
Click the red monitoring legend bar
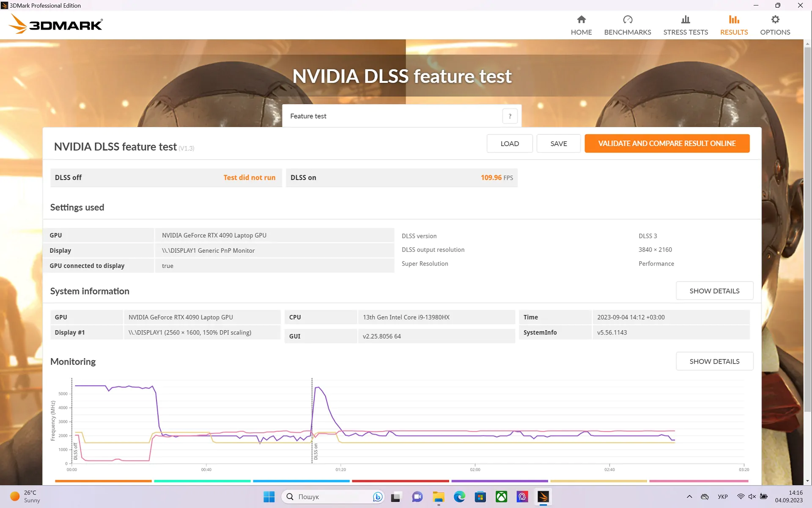click(401, 481)
